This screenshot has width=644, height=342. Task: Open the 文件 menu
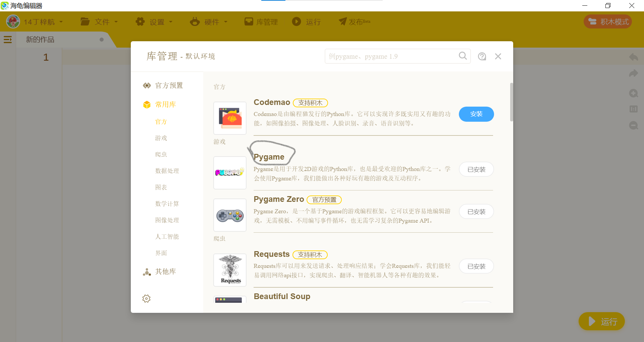(99, 22)
